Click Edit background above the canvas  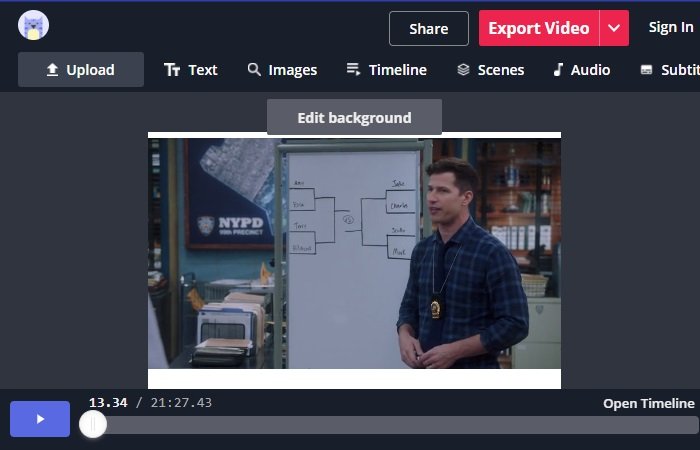coord(354,117)
